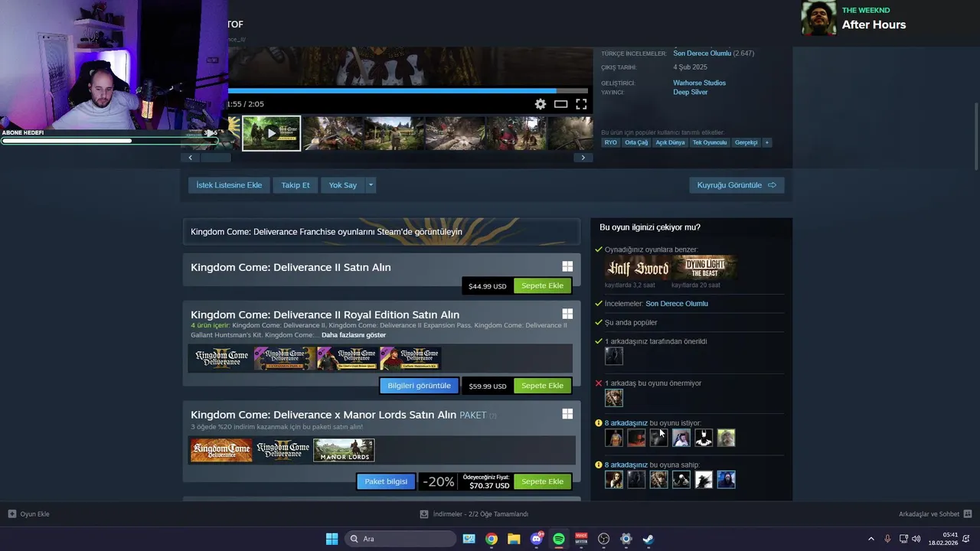Viewport: 980px width, 551px height.
Task: Open the Son Derece Olumlu link beside İncelemeler
Action: point(676,304)
